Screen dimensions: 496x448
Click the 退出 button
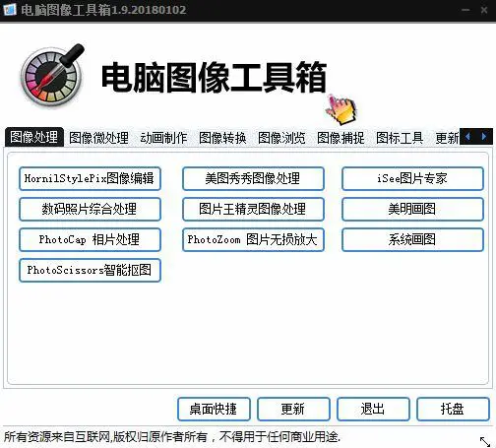click(x=373, y=409)
